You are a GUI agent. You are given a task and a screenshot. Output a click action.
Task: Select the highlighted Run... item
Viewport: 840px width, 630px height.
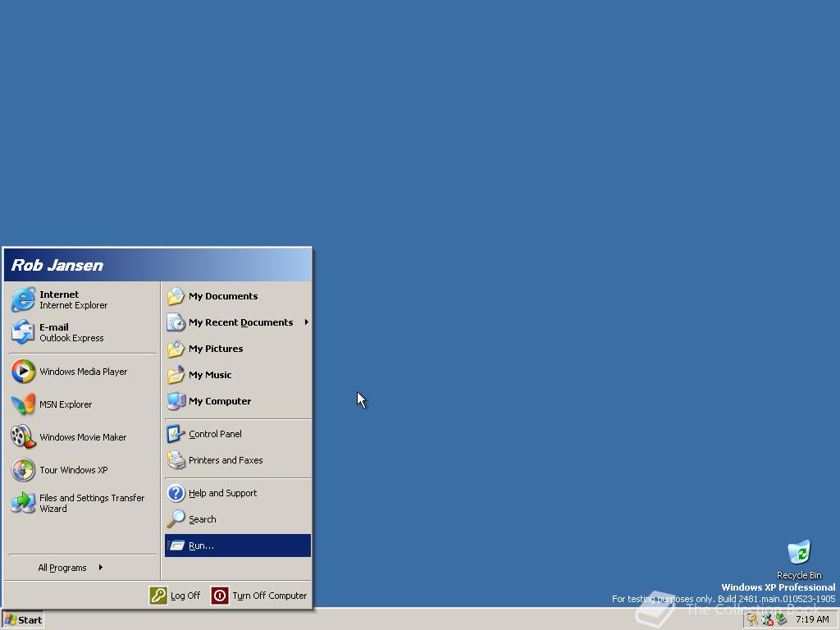click(237, 546)
